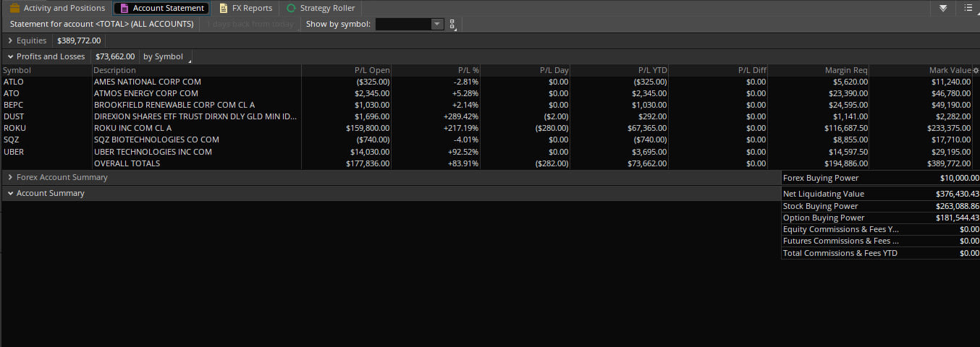Click 'Statement for account <TOTAL> (ALL ACCOUNTS)' selector
This screenshot has width=980, height=347.
click(101, 24)
